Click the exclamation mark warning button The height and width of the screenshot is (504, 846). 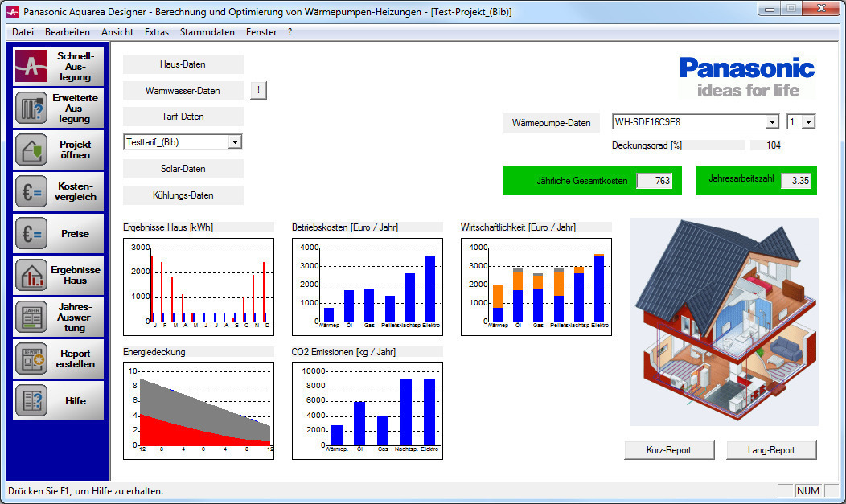coord(258,91)
